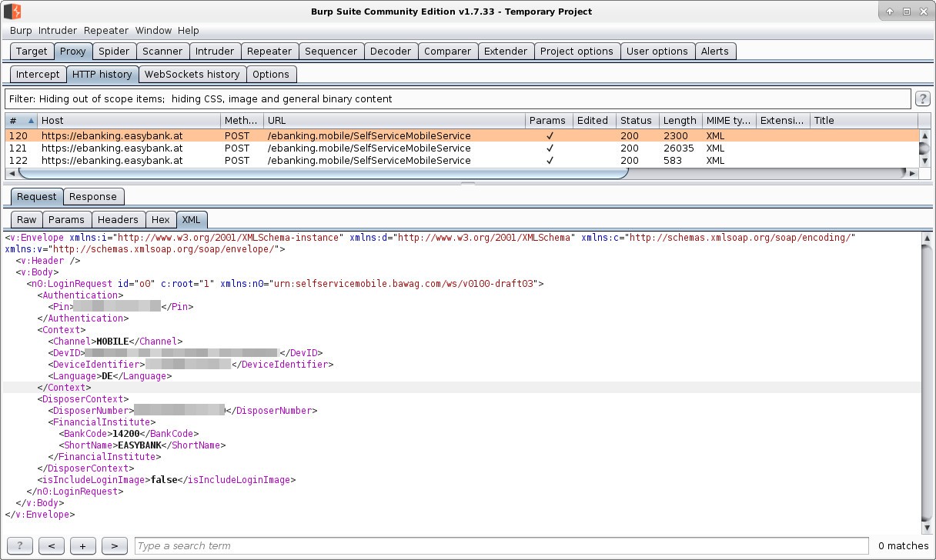
Task: Switch to the Extender tab
Action: coord(506,52)
